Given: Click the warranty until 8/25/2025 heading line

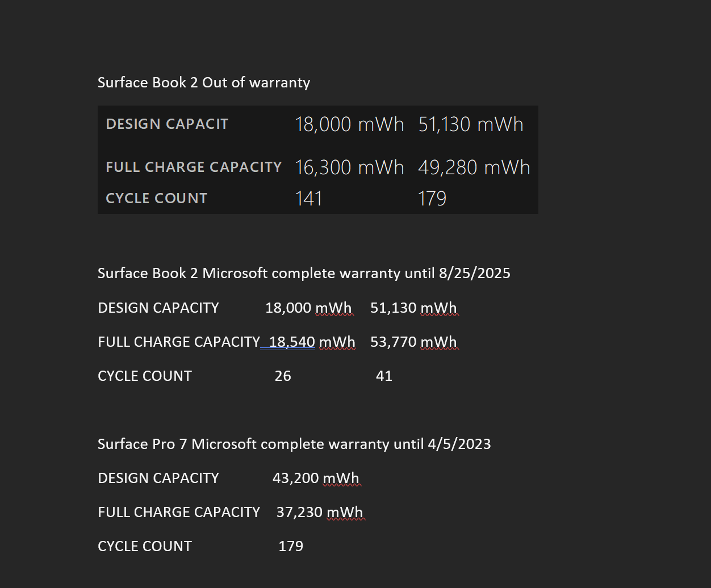Looking at the screenshot, I should pos(304,274).
